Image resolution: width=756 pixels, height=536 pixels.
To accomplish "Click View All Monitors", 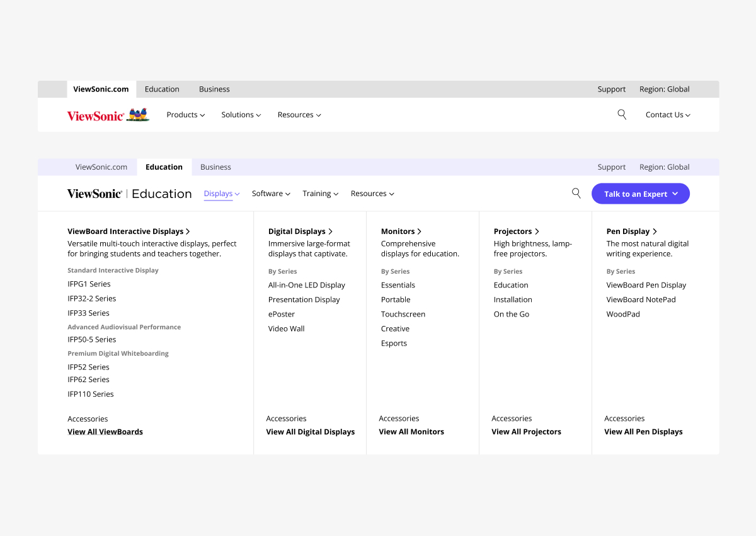I will coord(411,432).
